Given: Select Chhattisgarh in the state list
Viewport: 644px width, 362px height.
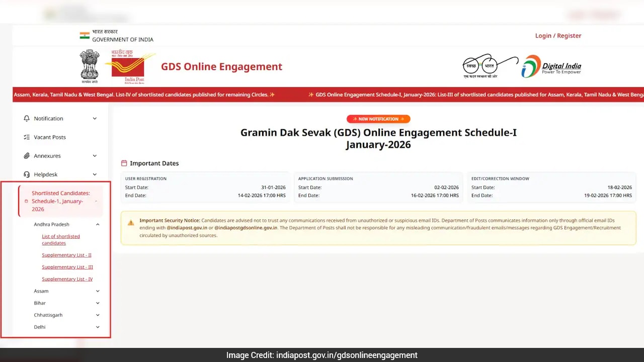Looking at the screenshot, I should (48, 315).
